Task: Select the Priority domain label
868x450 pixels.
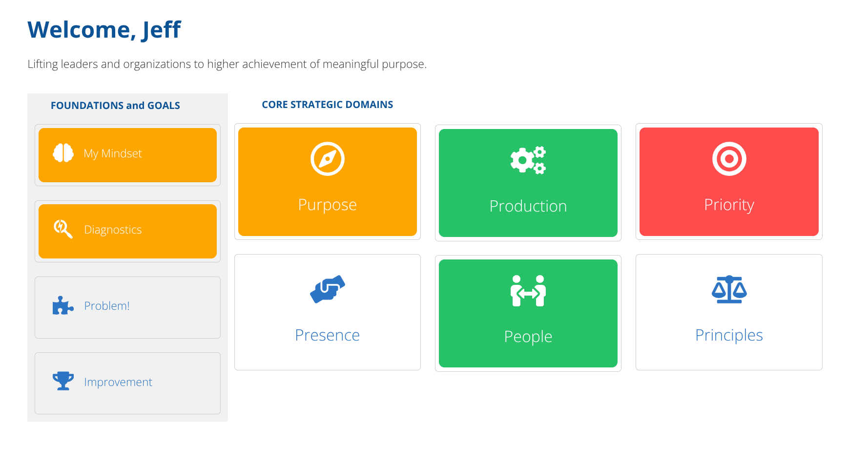Action: 729,205
